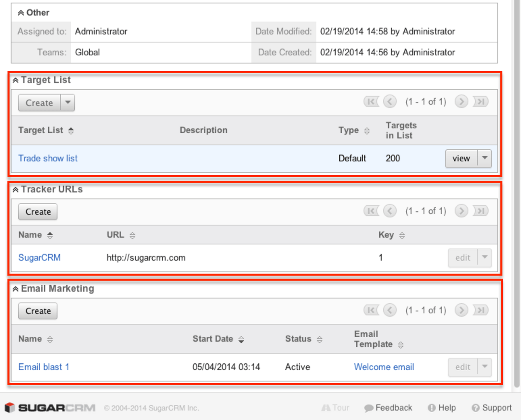Collapse the Target List subpanel

click(16, 80)
